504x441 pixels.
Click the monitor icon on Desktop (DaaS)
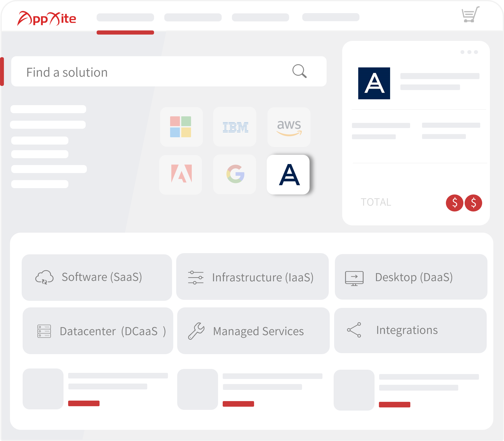pyautogui.click(x=354, y=278)
